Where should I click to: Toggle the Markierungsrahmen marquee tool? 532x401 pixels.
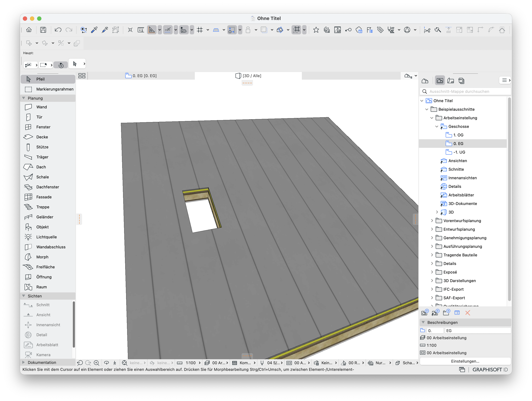[48, 89]
